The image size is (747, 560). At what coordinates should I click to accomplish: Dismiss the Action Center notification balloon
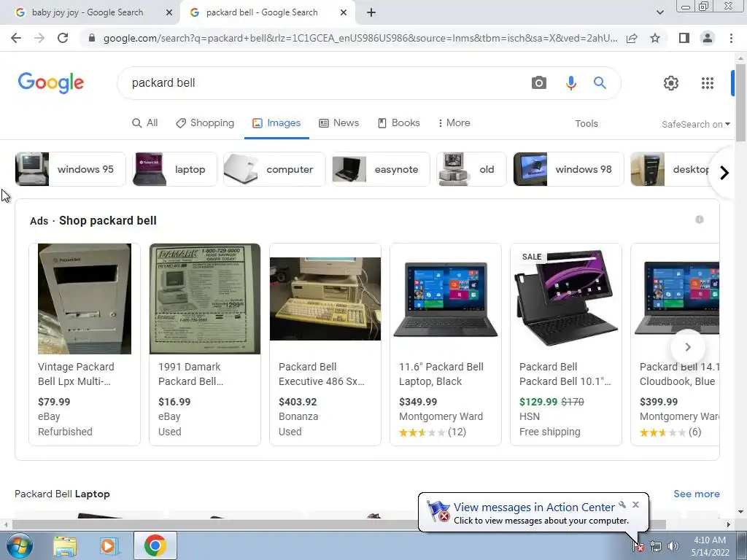635,505
